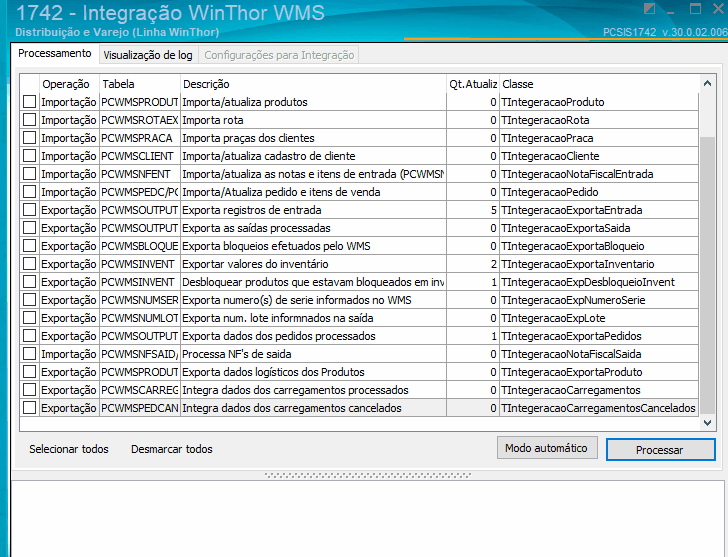Check the Importa/atualiza produtos row checkbox
Viewport: 728px width, 557px height.
pyautogui.click(x=30, y=102)
